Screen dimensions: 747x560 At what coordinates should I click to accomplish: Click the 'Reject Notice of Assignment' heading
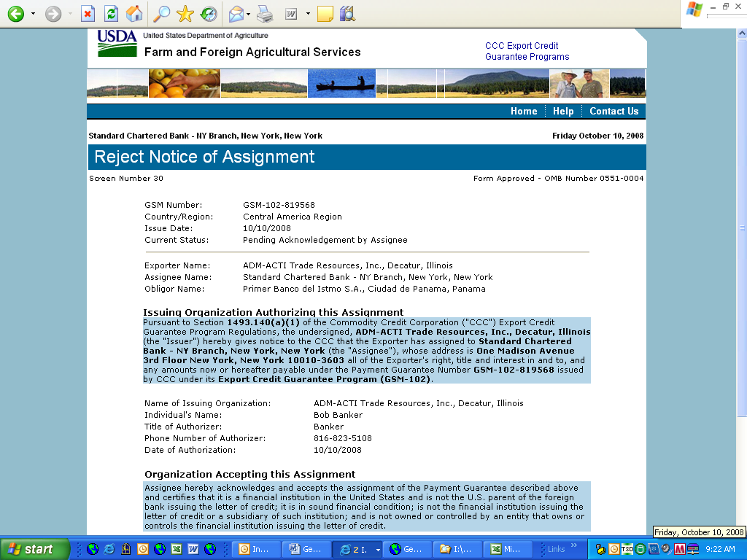tap(204, 157)
